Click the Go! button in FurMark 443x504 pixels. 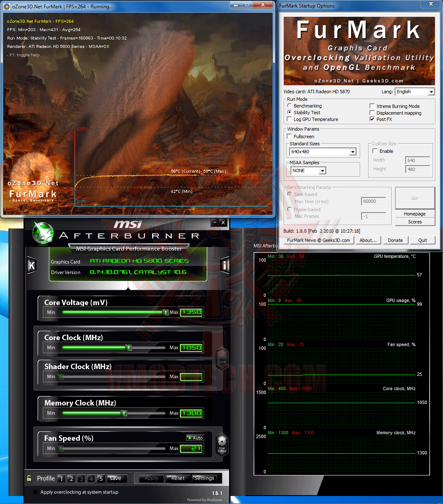(x=415, y=198)
